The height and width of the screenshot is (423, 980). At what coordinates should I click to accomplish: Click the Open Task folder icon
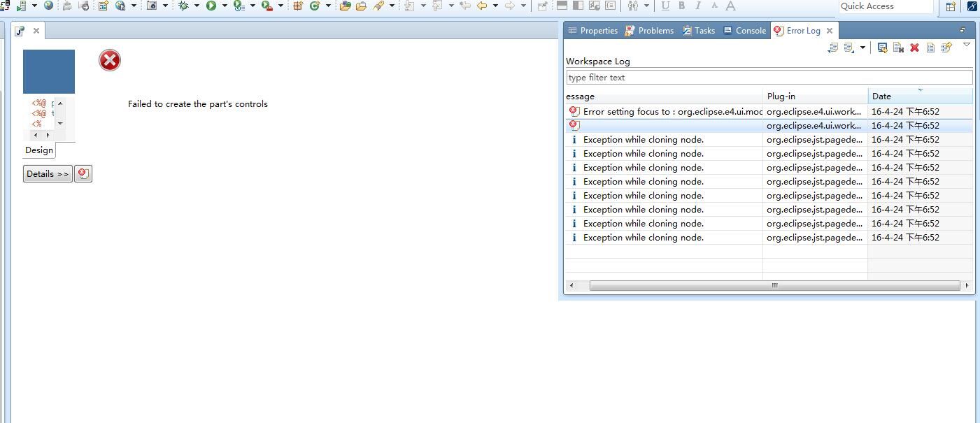(x=361, y=6)
